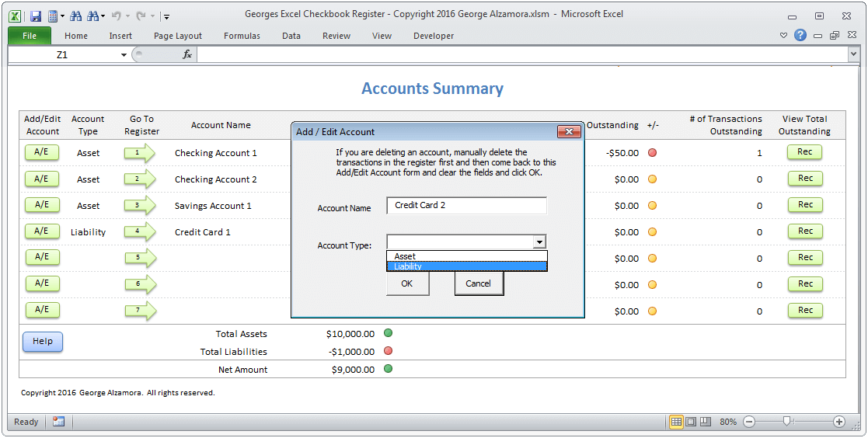Click the blue Help question mark icon

[x=800, y=36]
